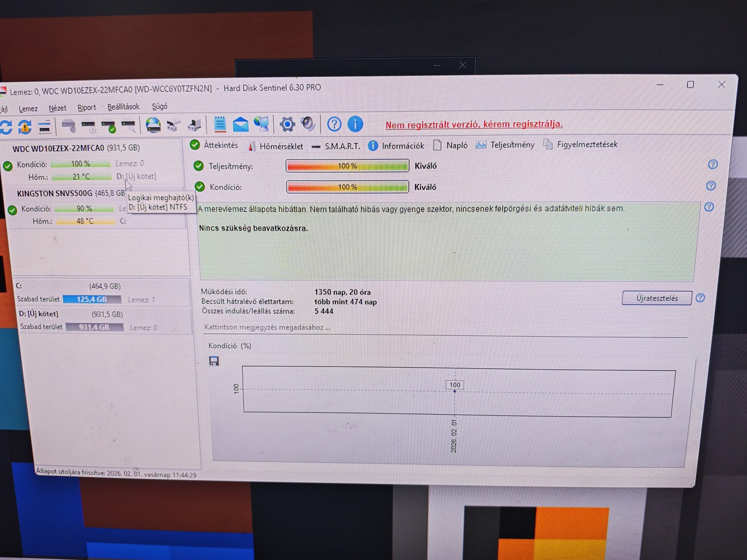Click the computer-with-arrow toolbar icon

point(194,125)
